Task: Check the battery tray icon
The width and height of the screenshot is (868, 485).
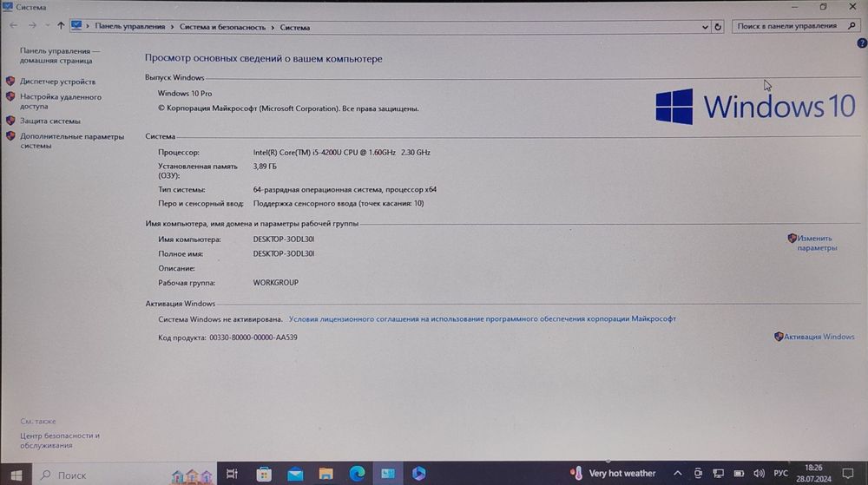Action: click(x=739, y=474)
